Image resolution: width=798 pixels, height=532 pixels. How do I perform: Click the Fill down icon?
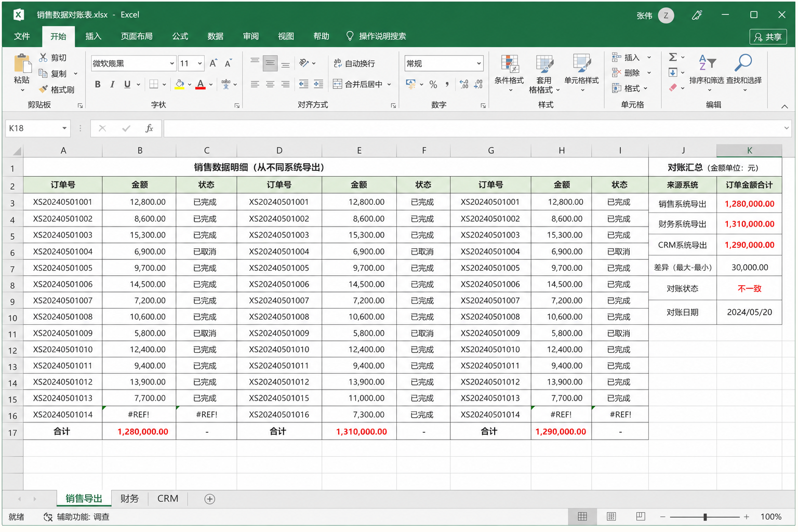(673, 72)
